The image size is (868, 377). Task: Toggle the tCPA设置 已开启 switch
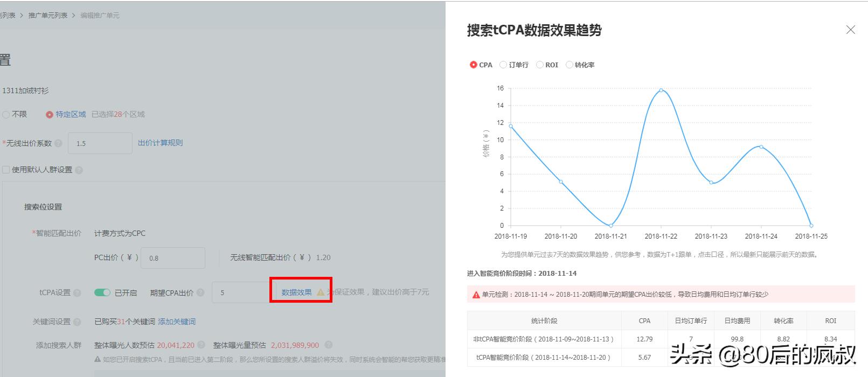pyautogui.click(x=102, y=292)
